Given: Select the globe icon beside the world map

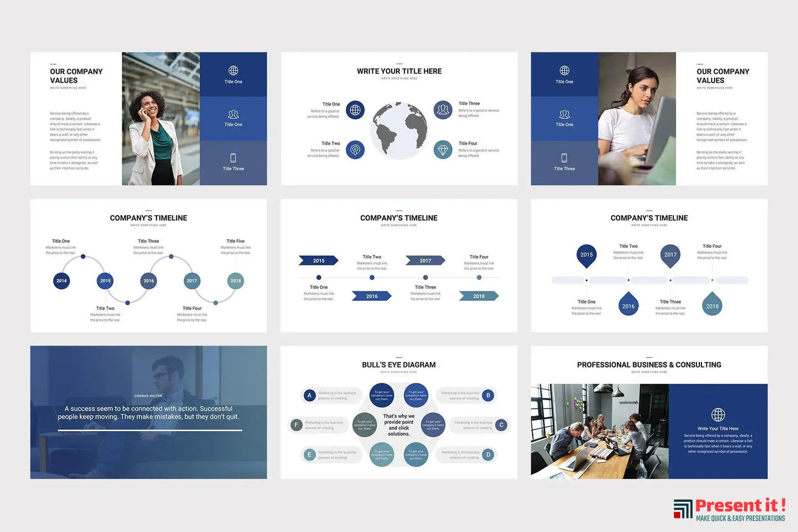Looking at the screenshot, I should pyautogui.click(x=355, y=110).
